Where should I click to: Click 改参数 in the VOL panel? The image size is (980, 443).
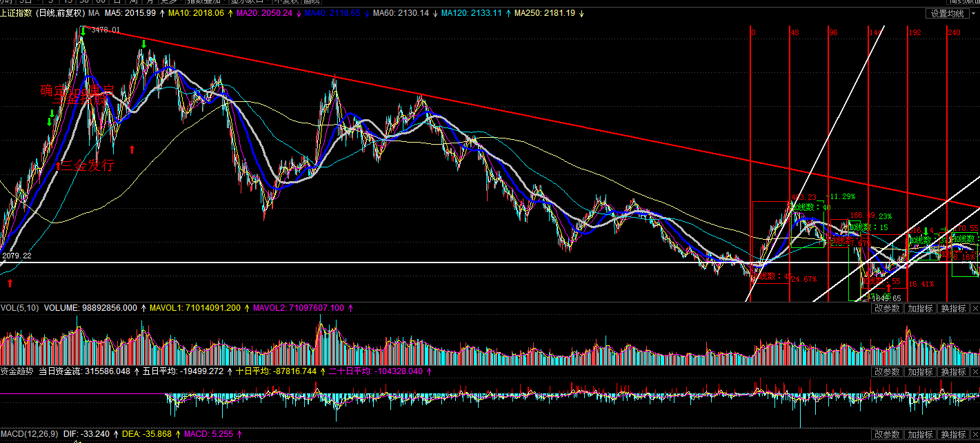887,309
